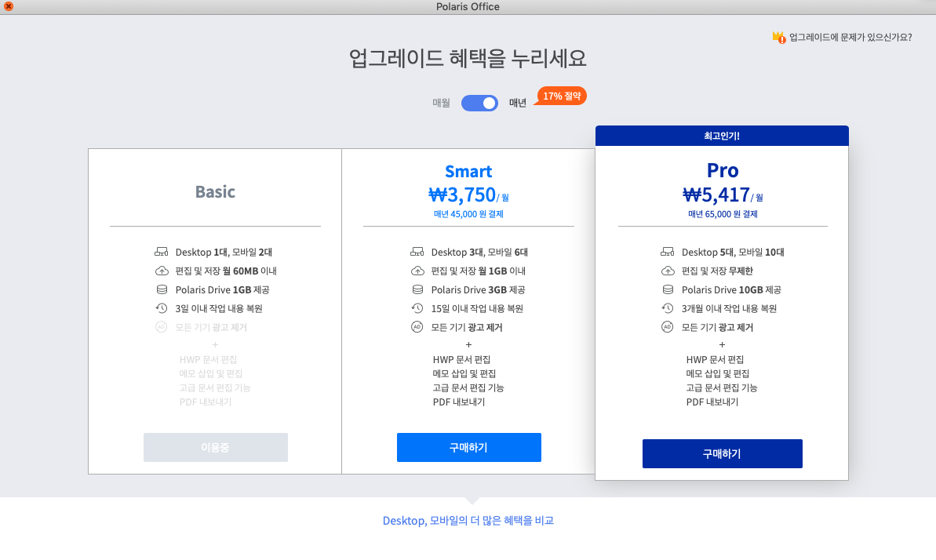Image resolution: width=936 pixels, height=560 pixels.
Task: Click the Pro plan ad removal icon
Action: click(668, 326)
